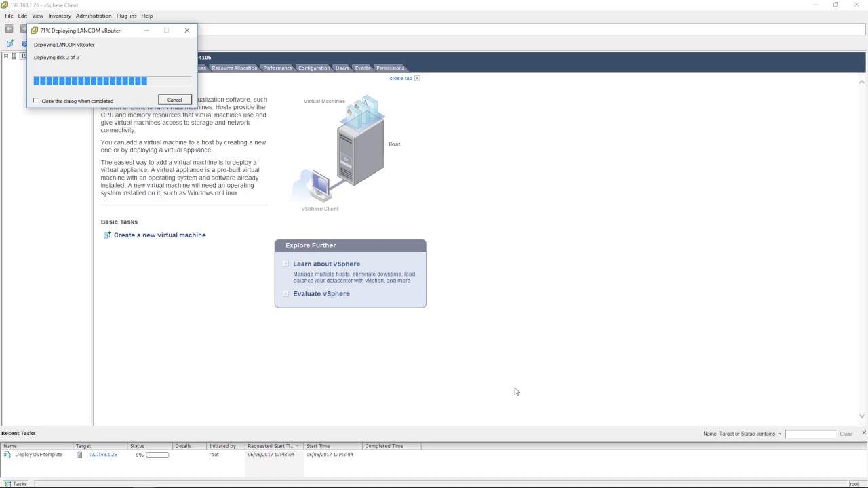This screenshot has height=488, width=868.
Task: Sort tasks by Initiated by column
Action: [x=226, y=446]
